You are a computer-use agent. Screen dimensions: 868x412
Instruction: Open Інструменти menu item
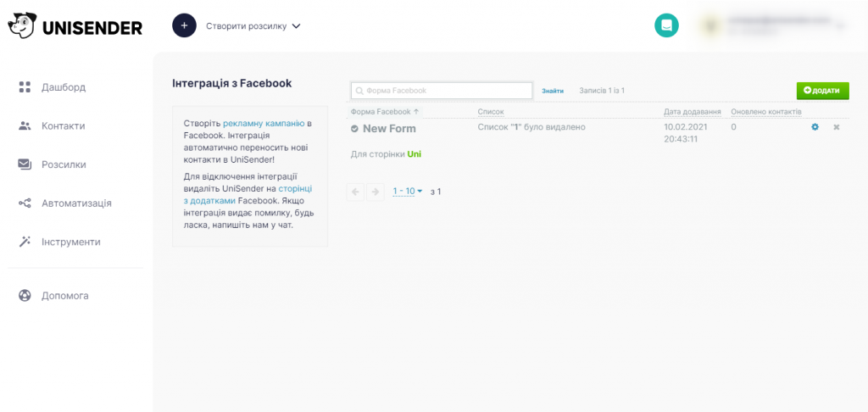tap(71, 242)
